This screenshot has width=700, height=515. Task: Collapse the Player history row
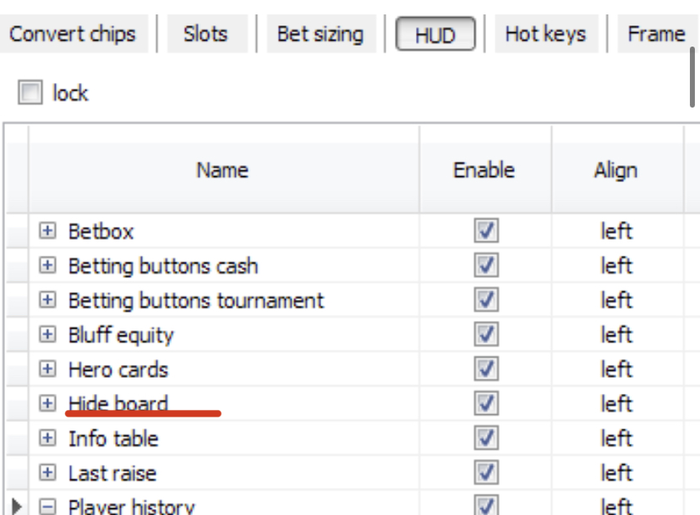tap(47, 507)
